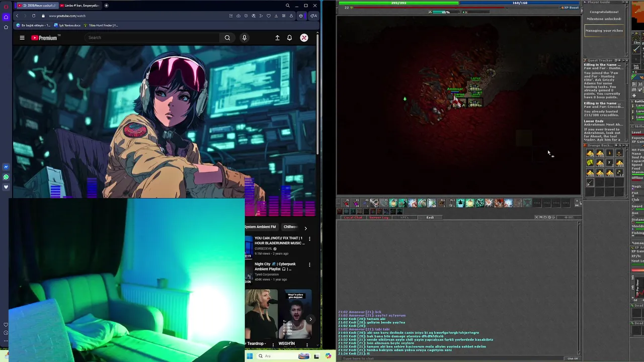Open Messenger in Opera sidebar

point(6,167)
